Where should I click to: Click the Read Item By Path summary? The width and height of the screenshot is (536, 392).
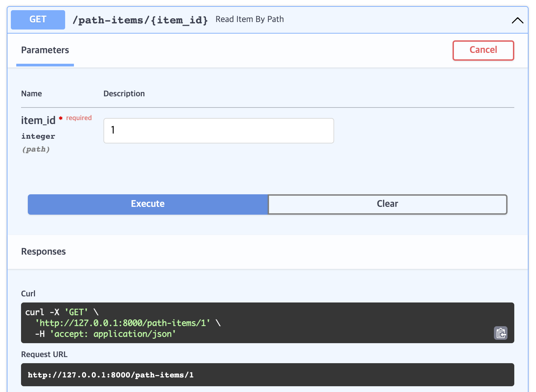tap(250, 19)
